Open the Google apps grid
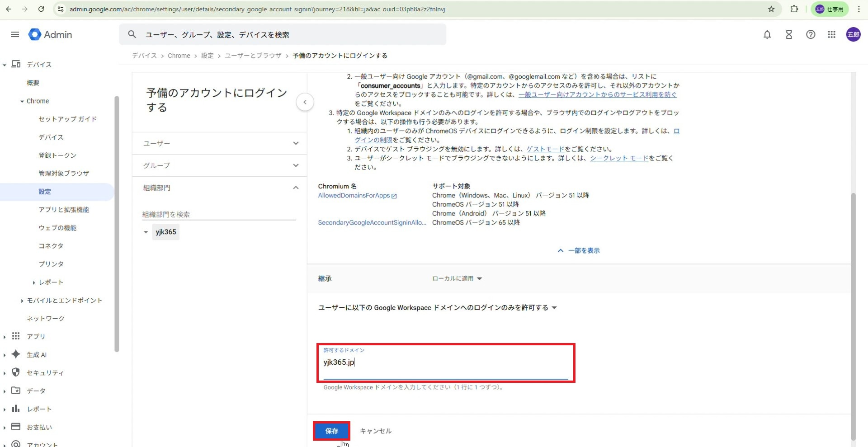Image resolution: width=868 pixels, height=447 pixels. (x=831, y=34)
